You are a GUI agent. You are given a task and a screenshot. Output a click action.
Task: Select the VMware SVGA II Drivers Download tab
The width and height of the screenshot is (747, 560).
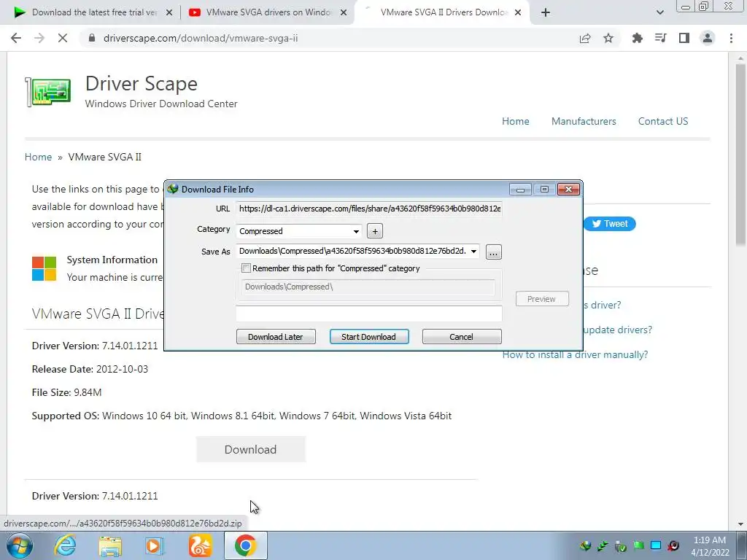(441, 13)
